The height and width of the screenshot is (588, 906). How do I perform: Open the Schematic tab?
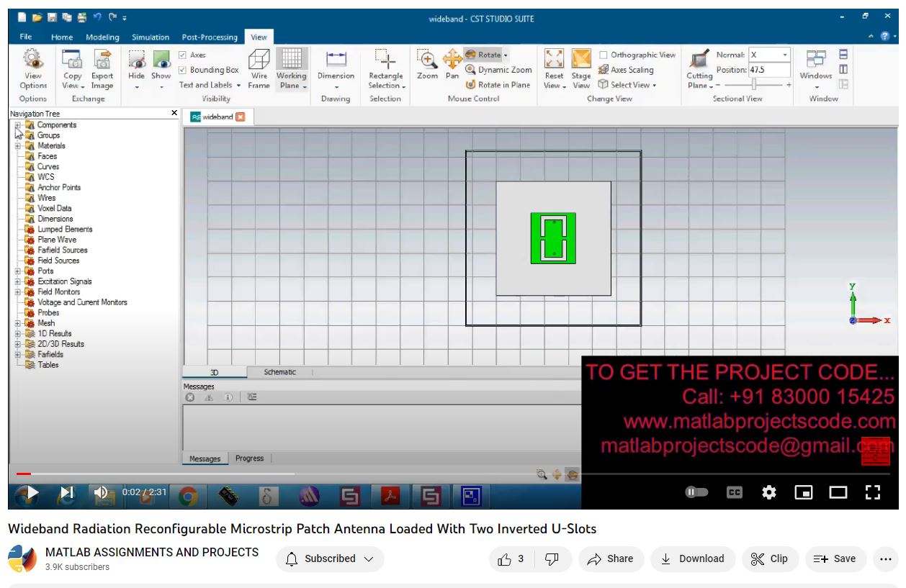tap(279, 372)
